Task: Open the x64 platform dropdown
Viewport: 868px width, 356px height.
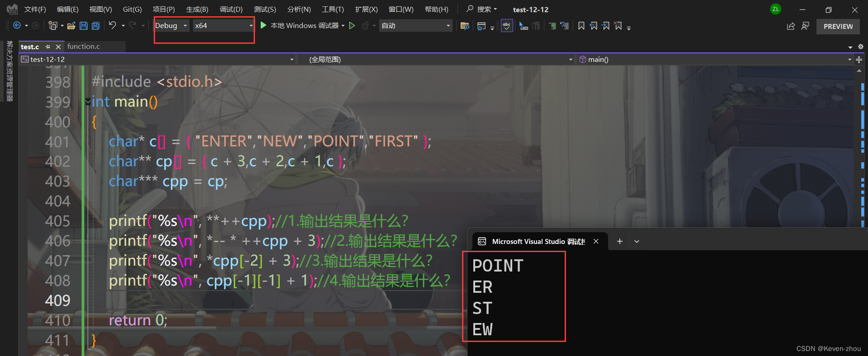Action: (223, 26)
